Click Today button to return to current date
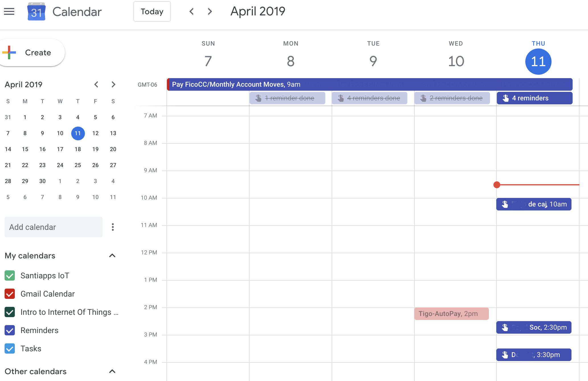The width and height of the screenshot is (588, 381). [x=153, y=12]
